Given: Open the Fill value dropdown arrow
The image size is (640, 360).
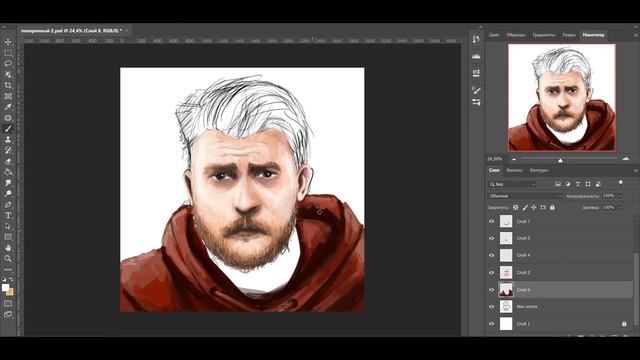Looking at the screenshot, I should point(620,207).
